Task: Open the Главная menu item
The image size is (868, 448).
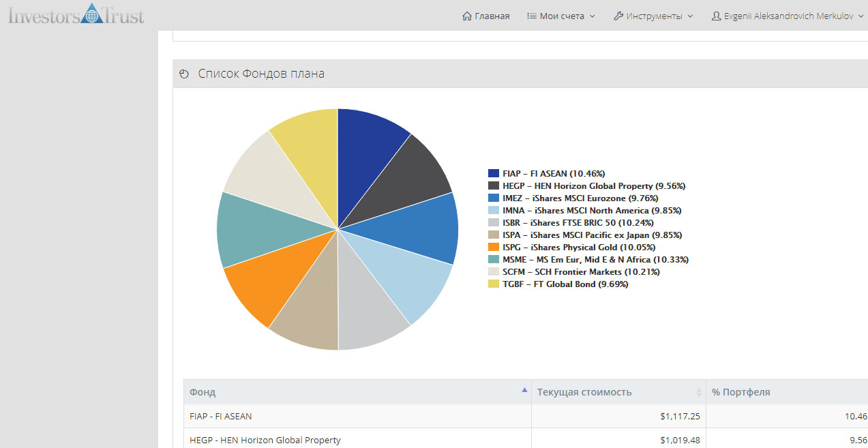Action: click(x=486, y=16)
